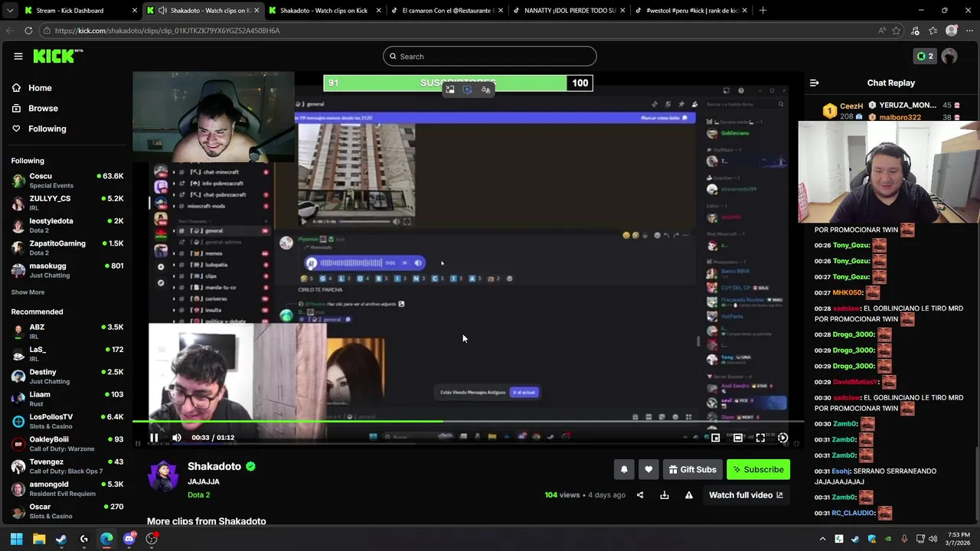The height and width of the screenshot is (551, 980).
Task: Seek on the green video progress bar
Action: click(468, 421)
